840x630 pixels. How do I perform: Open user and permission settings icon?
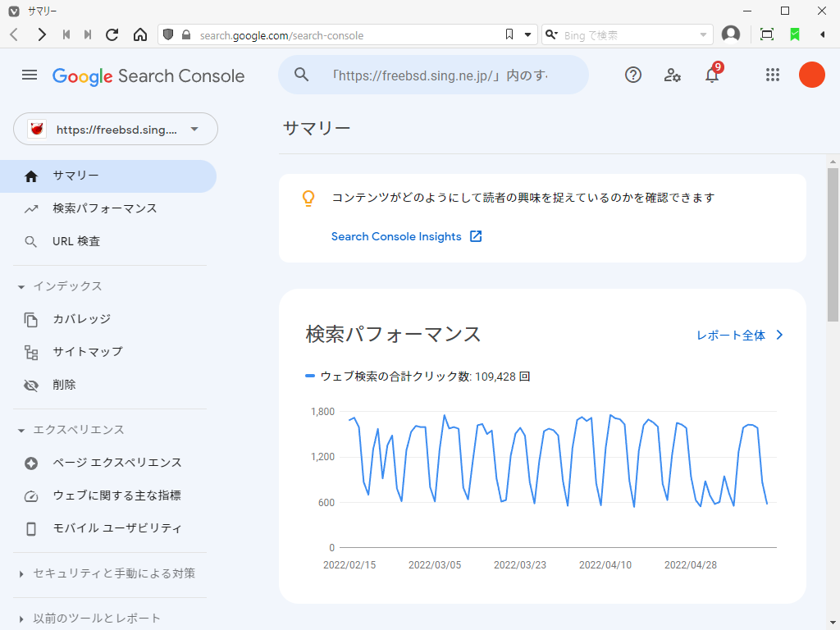click(673, 75)
